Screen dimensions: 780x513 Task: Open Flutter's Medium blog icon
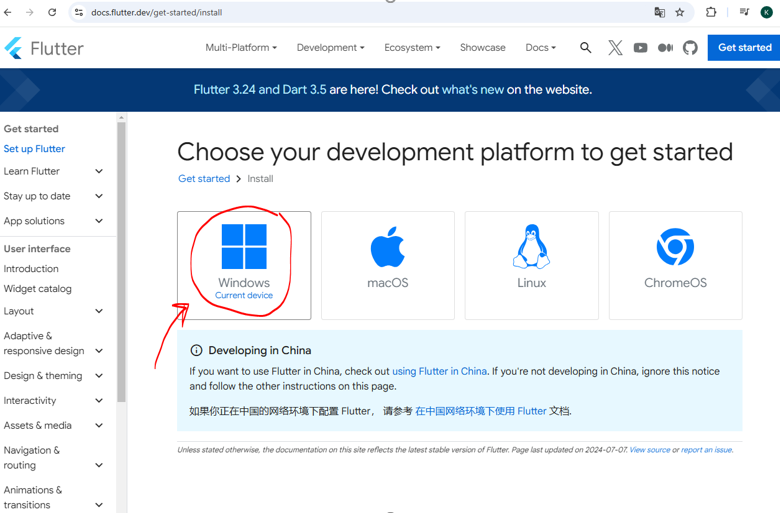pos(665,48)
